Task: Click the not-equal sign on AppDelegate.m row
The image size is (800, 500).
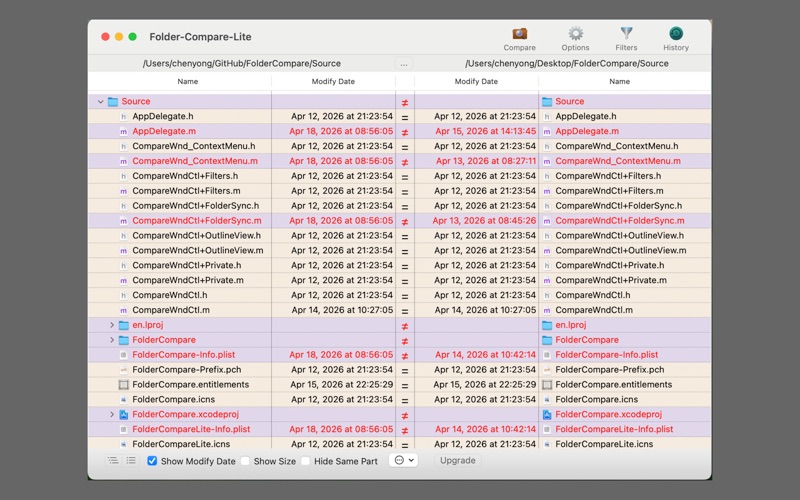Action: [405, 133]
